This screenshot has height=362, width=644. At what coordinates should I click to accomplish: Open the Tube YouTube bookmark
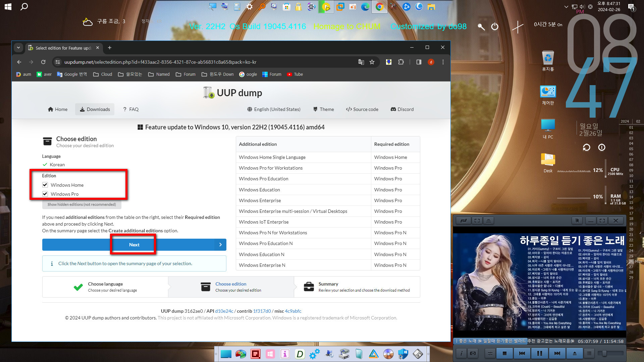click(295, 74)
